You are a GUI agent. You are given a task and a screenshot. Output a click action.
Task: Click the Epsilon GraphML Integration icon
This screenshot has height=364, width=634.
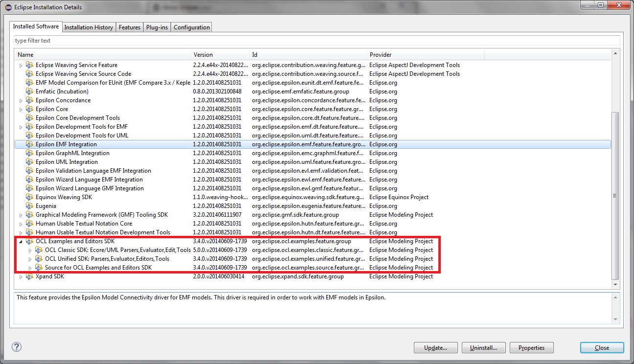coord(30,153)
